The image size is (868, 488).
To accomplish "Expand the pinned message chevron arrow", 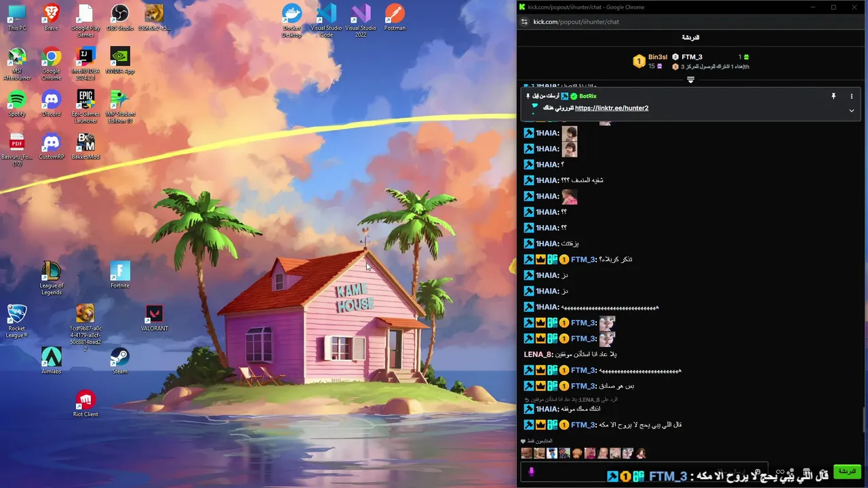I will 852,110.
